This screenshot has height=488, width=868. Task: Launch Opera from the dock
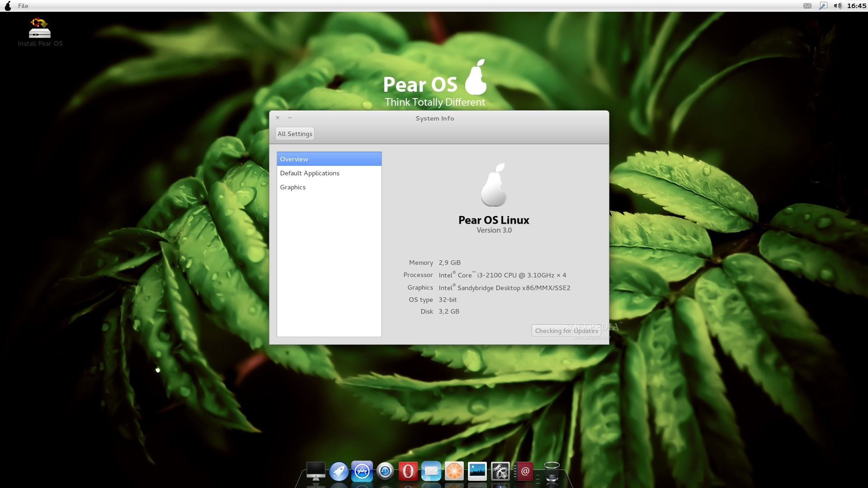coord(408,471)
